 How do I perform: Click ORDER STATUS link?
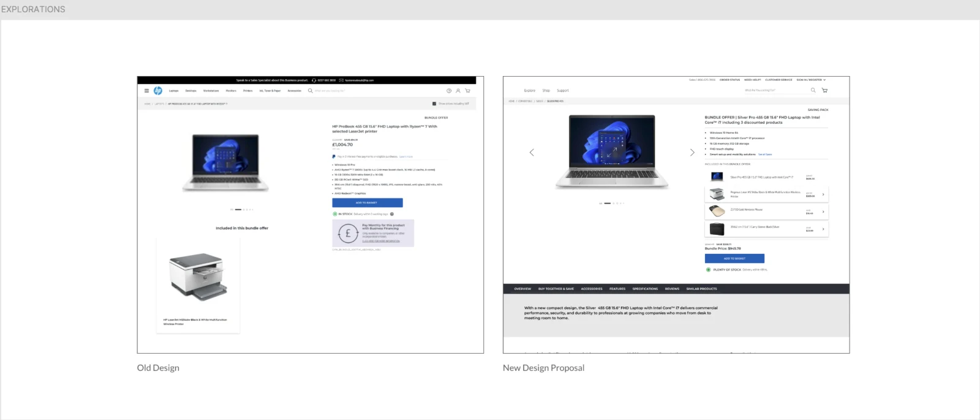tap(729, 80)
